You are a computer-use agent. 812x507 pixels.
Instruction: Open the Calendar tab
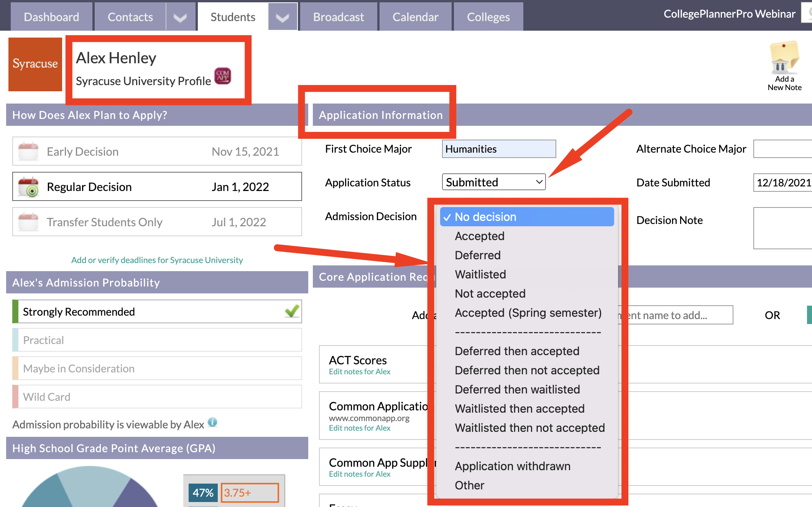(x=415, y=17)
